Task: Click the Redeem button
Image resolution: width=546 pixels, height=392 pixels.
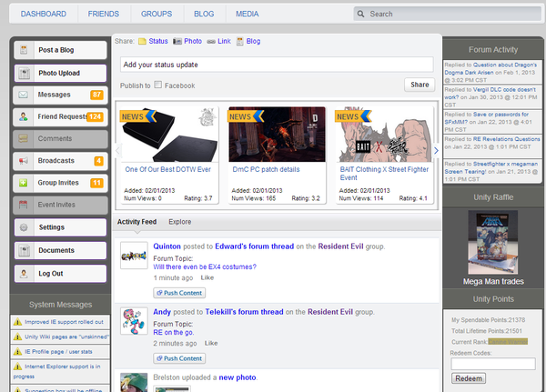Action: 469,378
